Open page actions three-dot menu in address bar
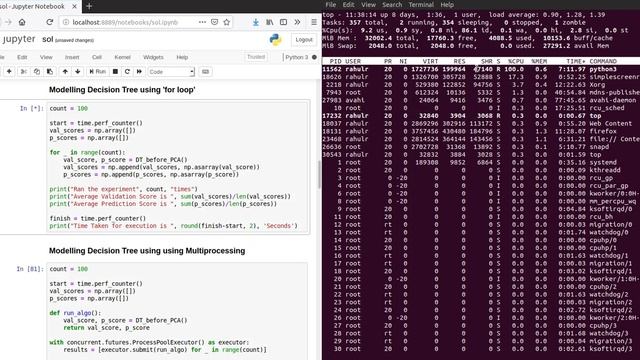The height and width of the screenshot is (360, 640). (x=202, y=22)
